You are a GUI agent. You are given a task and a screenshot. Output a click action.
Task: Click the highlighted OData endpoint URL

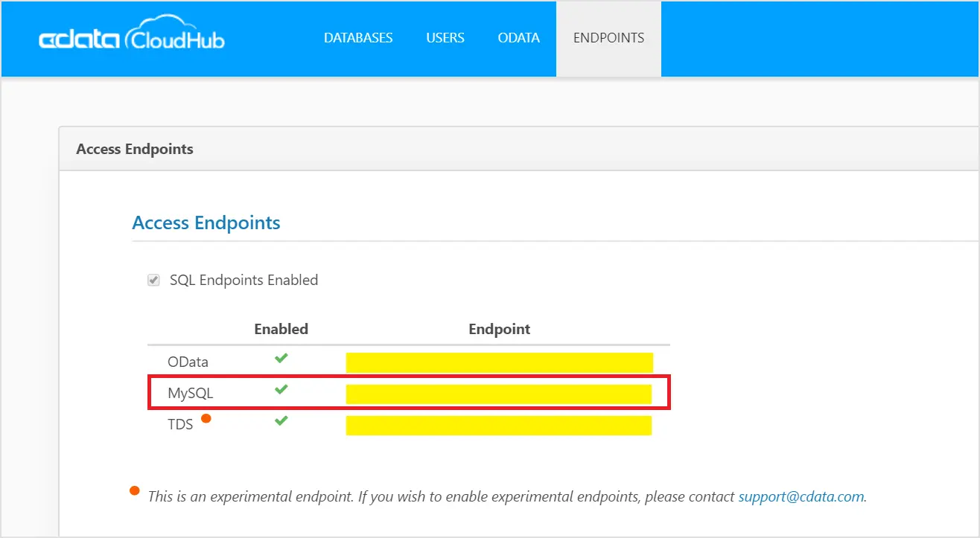(x=499, y=362)
